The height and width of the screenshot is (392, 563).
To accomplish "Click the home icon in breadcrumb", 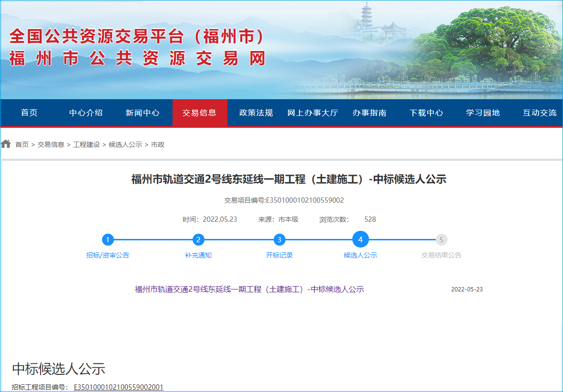I will 6,144.
